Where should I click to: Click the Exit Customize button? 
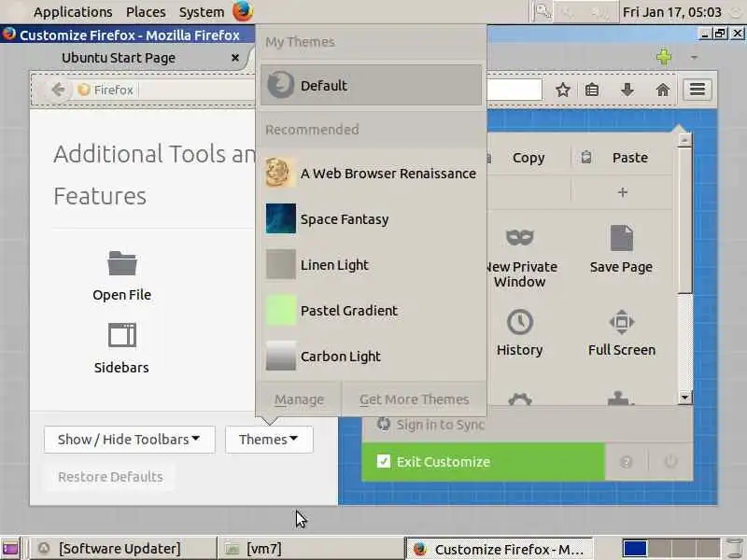[483, 461]
